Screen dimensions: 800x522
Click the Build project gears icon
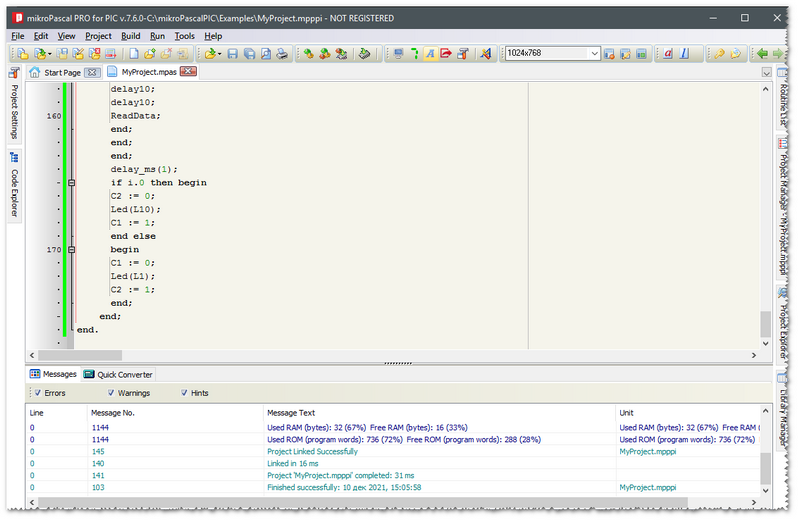coord(309,53)
